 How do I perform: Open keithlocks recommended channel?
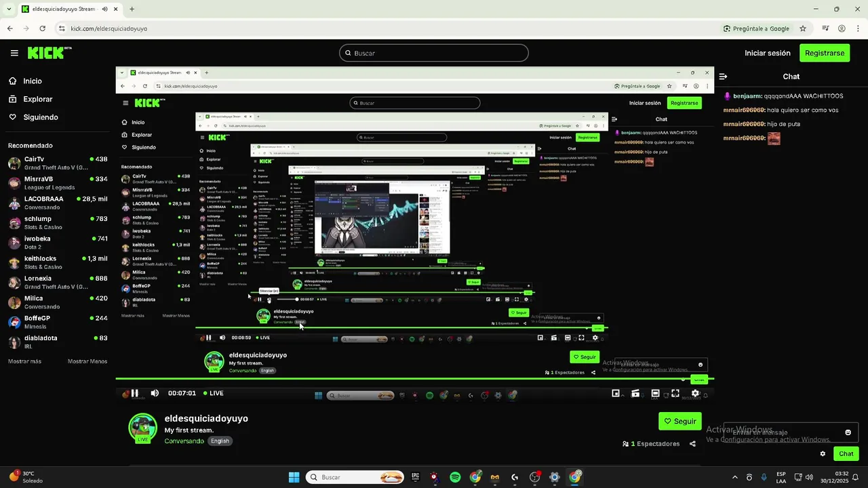(58, 262)
